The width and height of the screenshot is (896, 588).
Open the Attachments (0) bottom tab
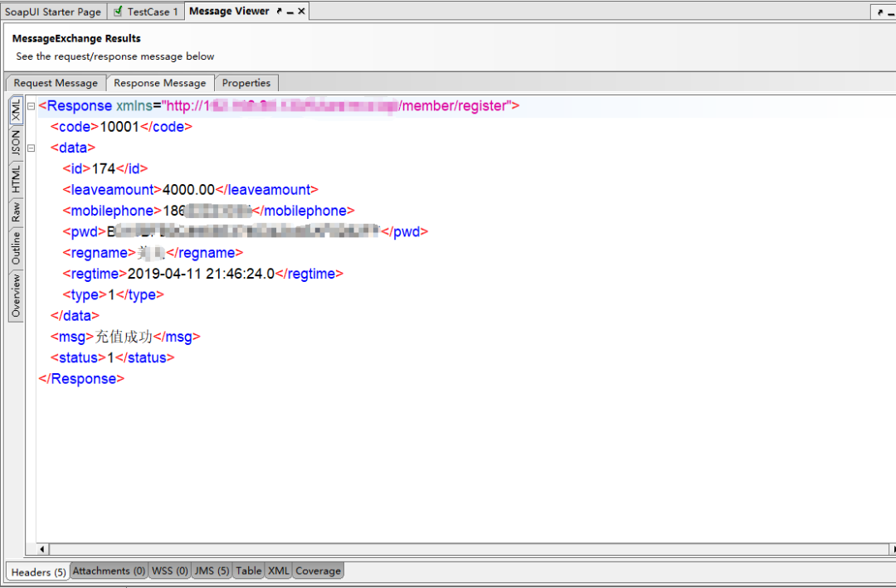point(110,571)
